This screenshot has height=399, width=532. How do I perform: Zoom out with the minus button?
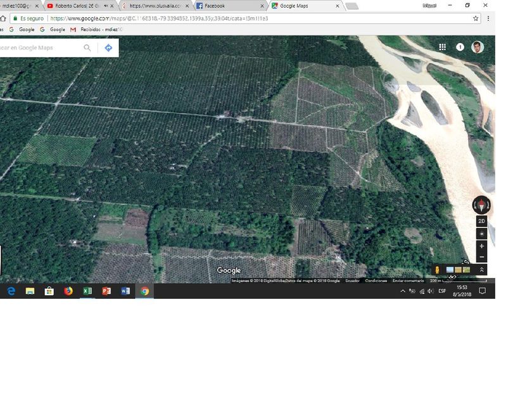click(x=481, y=257)
